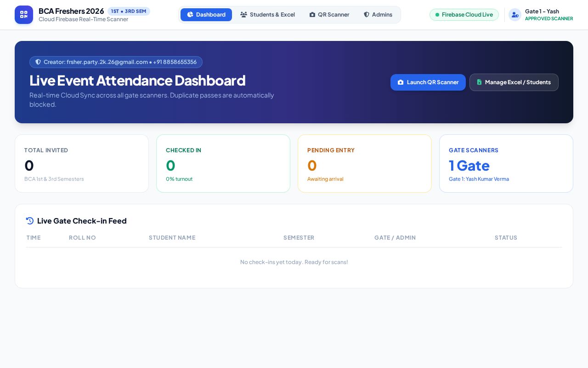Launch QR Scanner from the banner
588x368 pixels.
tap(428, 82)
